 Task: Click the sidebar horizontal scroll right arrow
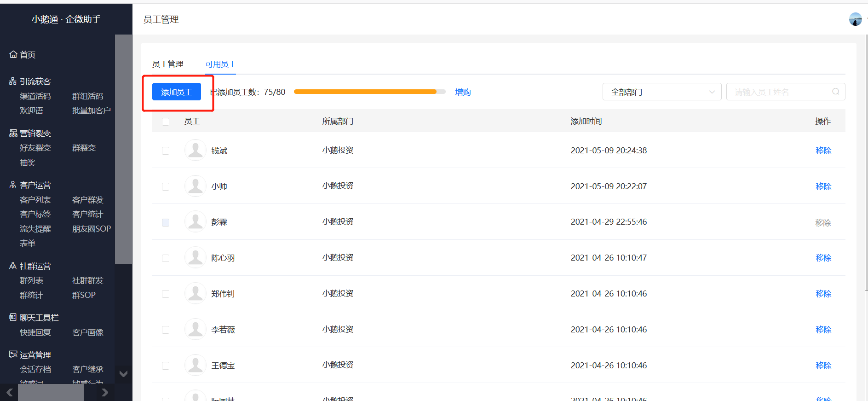[x=104, y=393]
